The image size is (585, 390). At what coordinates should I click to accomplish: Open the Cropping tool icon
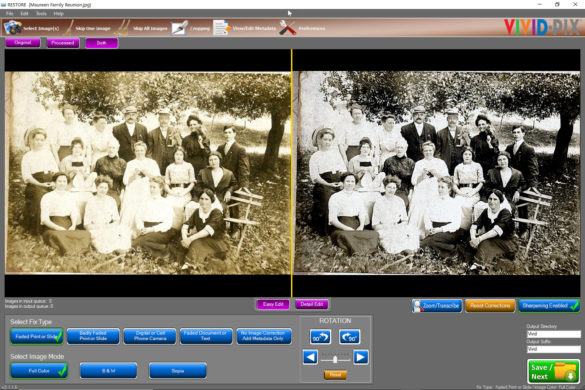click(179, 28)
